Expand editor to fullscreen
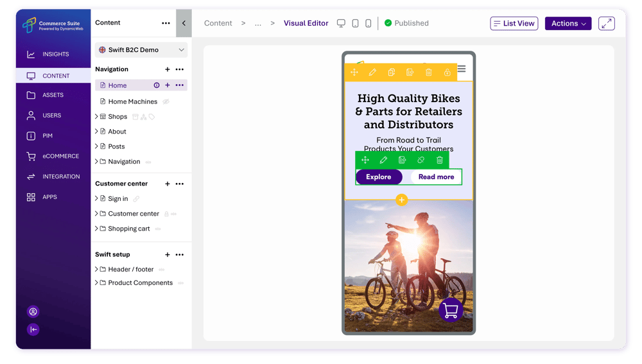The width and height of the screenshot is (642, 364). tap(607, 23)
